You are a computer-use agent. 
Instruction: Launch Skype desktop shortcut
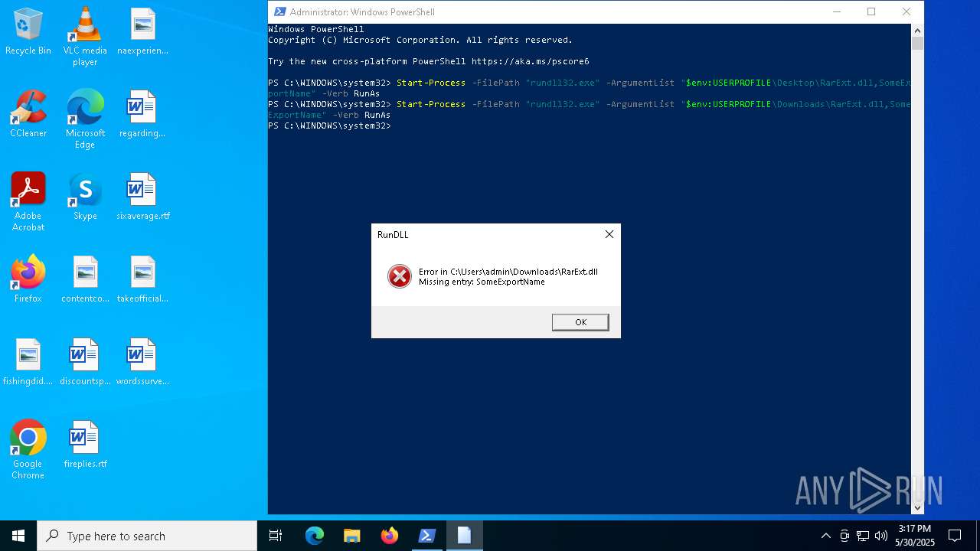tap(85, 196)
